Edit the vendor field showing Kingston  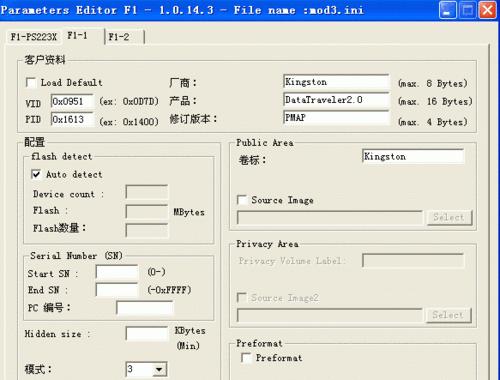336,82
